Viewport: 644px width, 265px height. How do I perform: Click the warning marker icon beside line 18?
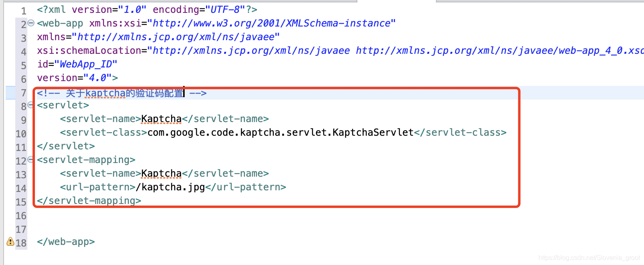(10, 241)
